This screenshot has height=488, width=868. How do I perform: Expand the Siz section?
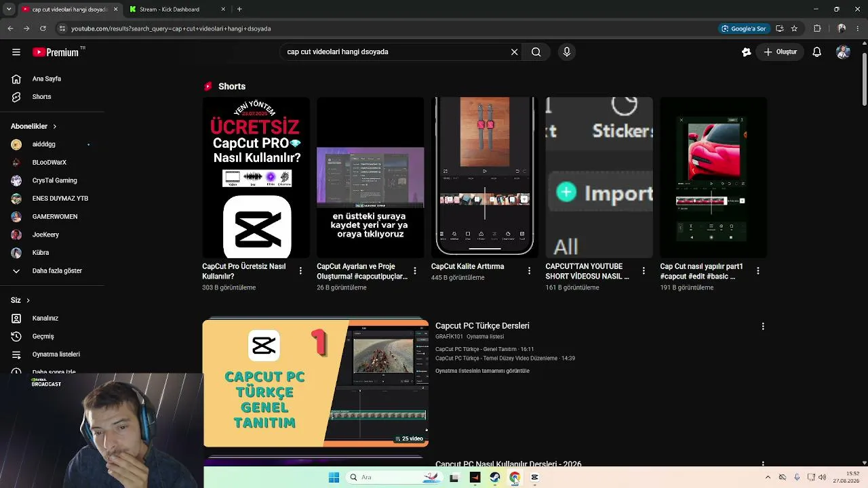point(20,300)
